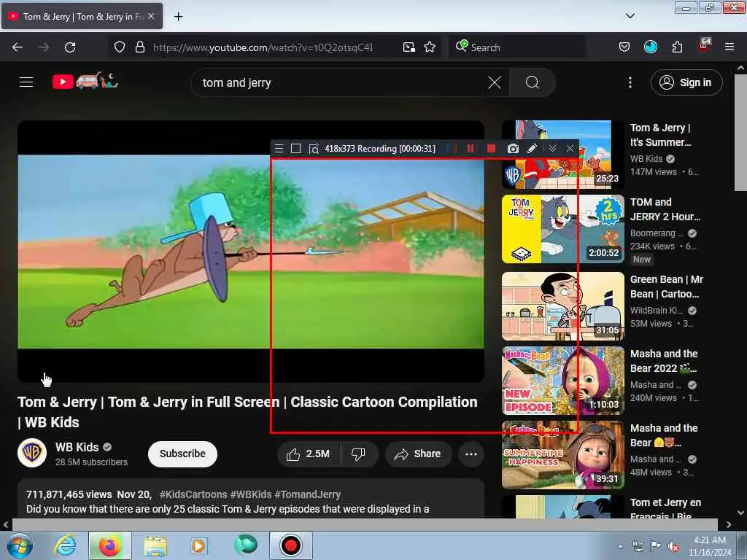The height and width of the screenshot is (560, 747).
Task: Click the #KidsCartoons hashtag
Action: (x=193, y=494)
